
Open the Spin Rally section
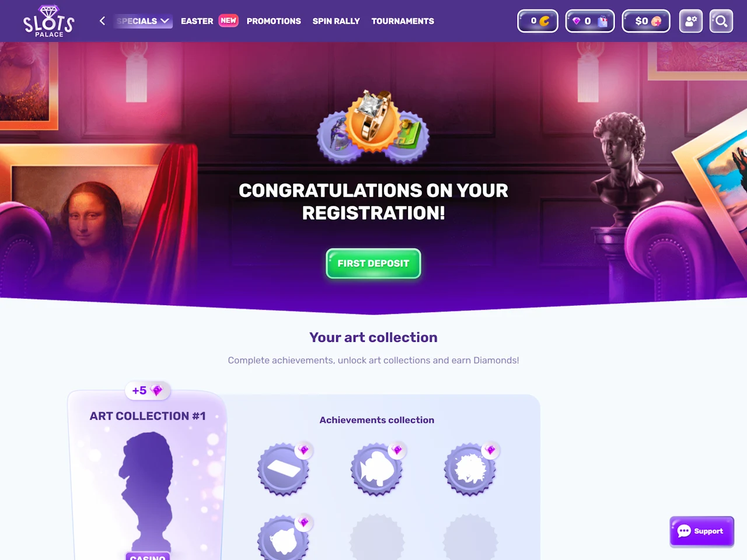click(336, 21)
